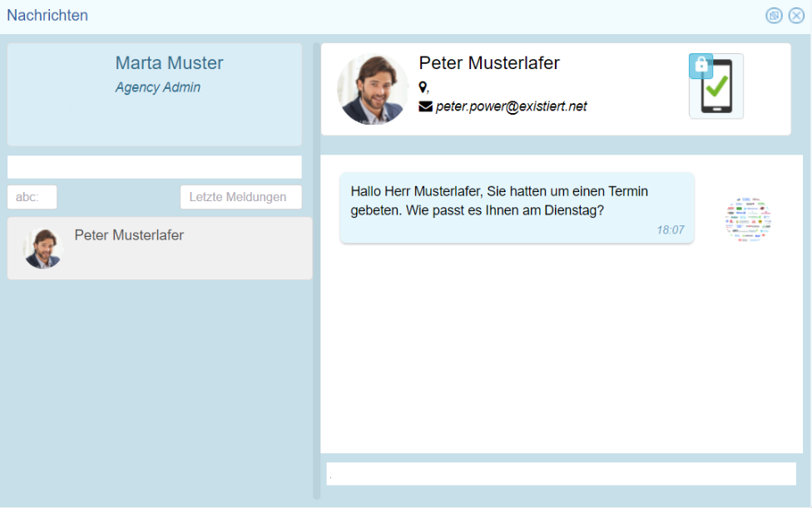
Task: Click the location pin icon under Peter Musterlafer
Action: 423,87
